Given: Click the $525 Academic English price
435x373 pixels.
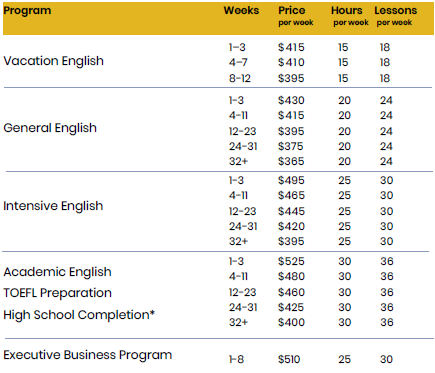Looking at the screenshot, I should pos(291,261).
